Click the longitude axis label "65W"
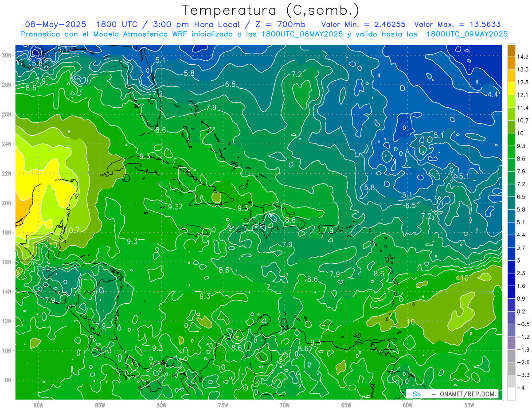This screenshot has width=532, height=411. point(346,406)
